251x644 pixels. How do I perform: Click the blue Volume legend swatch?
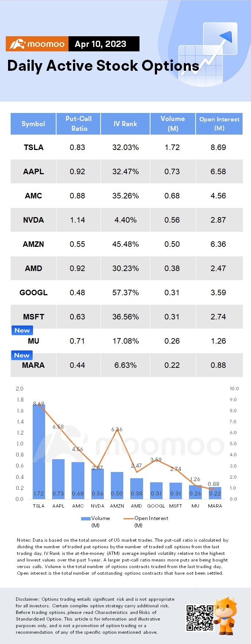pyautogui.click(x=86, y=519)
